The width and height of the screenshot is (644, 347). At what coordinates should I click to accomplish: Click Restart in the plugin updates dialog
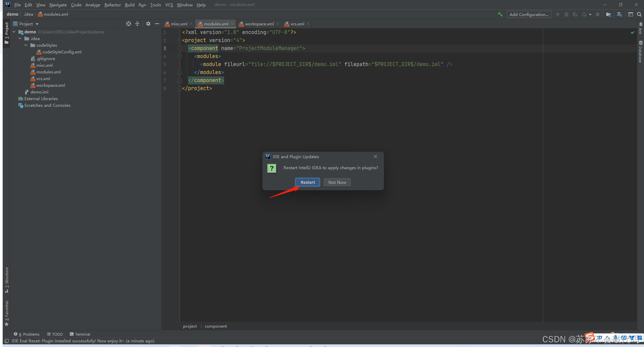coord(307,182)
